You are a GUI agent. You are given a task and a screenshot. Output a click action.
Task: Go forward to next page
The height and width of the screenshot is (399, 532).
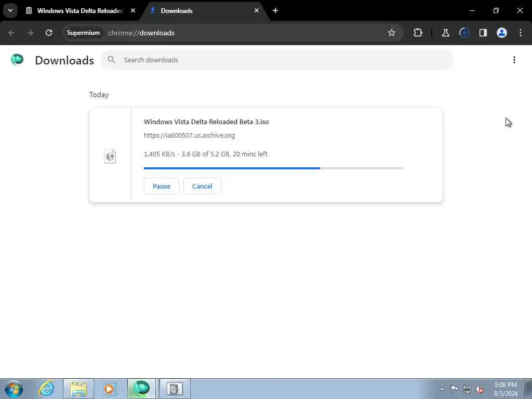point(30,33)
